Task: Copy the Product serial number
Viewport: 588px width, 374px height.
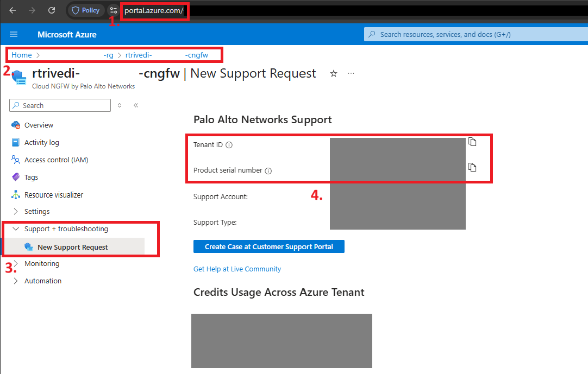Action: [472, 167]
